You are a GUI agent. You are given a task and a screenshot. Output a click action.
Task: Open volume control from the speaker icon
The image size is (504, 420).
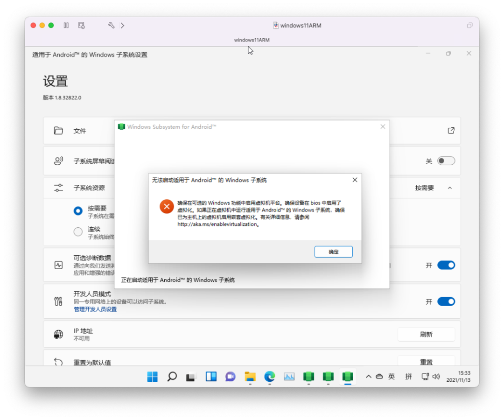pos(436,376)
